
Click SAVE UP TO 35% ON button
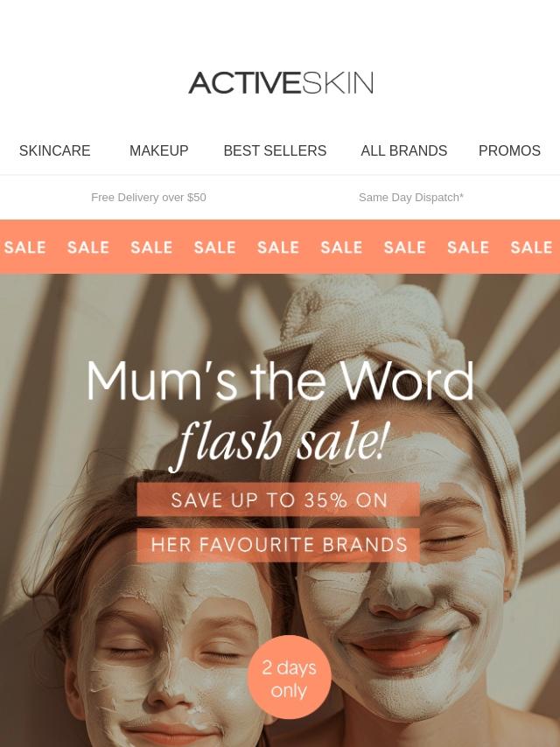tap(278, 499)
